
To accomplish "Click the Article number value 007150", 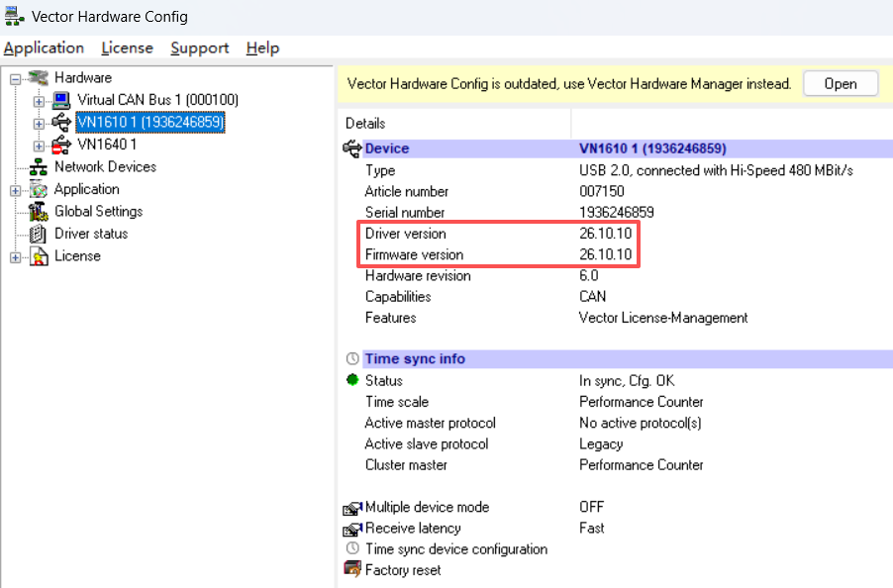I will tap(601, 191).
